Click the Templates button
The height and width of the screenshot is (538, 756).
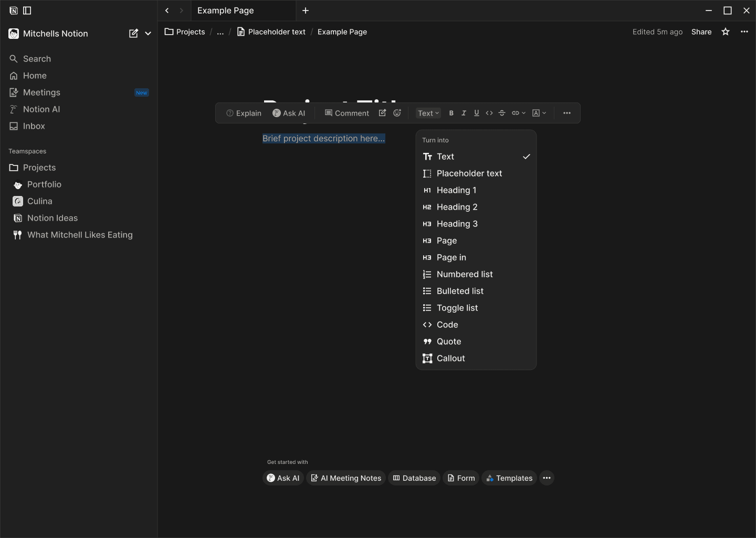509,478
